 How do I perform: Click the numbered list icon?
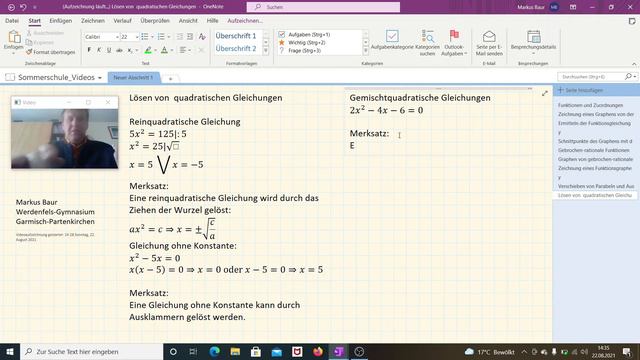(161, 37)
